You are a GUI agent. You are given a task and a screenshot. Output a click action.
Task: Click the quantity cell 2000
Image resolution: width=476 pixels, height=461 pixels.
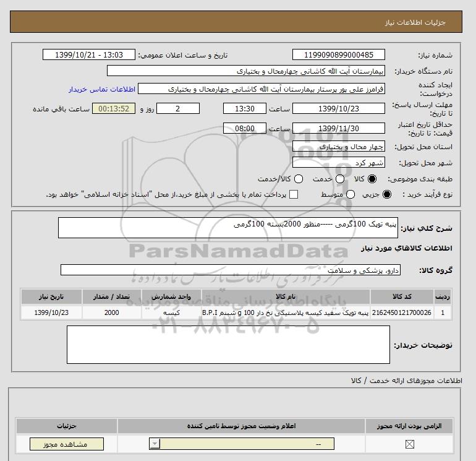(x=111, y=312)
